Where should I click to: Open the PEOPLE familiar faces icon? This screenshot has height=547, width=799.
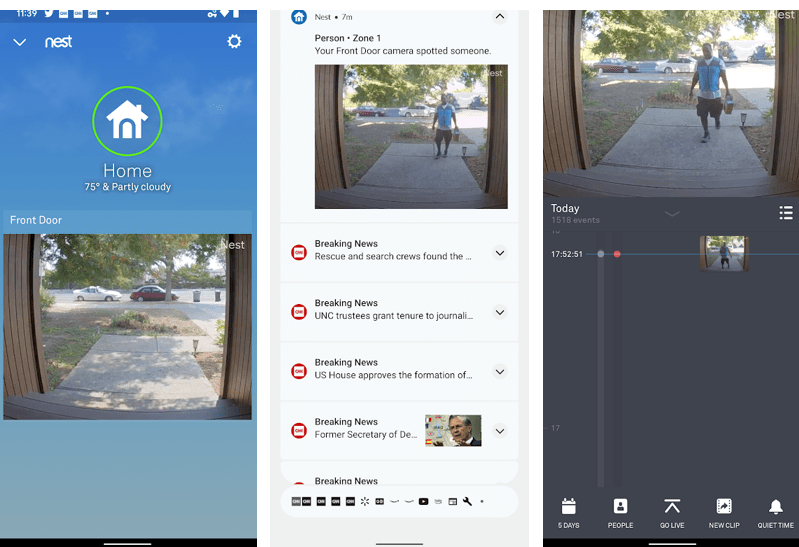[620, 512]
